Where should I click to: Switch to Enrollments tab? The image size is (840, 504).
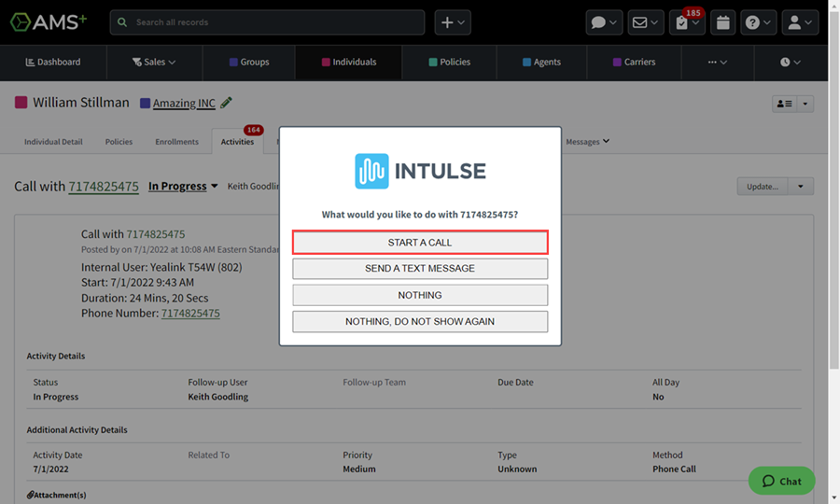pyautogui.click(x=176, y=142)
